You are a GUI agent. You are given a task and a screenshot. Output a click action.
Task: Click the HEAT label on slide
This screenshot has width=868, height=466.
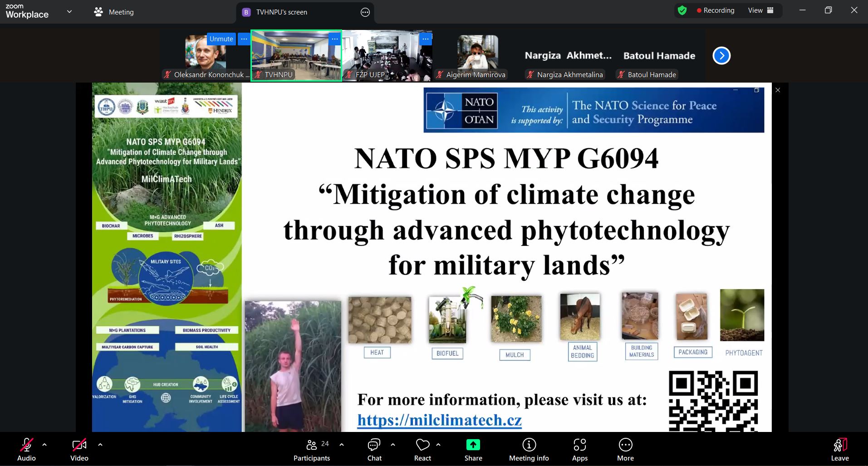(377, 353)
